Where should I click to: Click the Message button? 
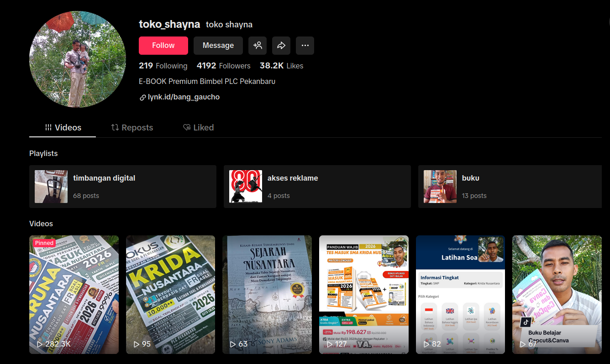pos(218,46)
